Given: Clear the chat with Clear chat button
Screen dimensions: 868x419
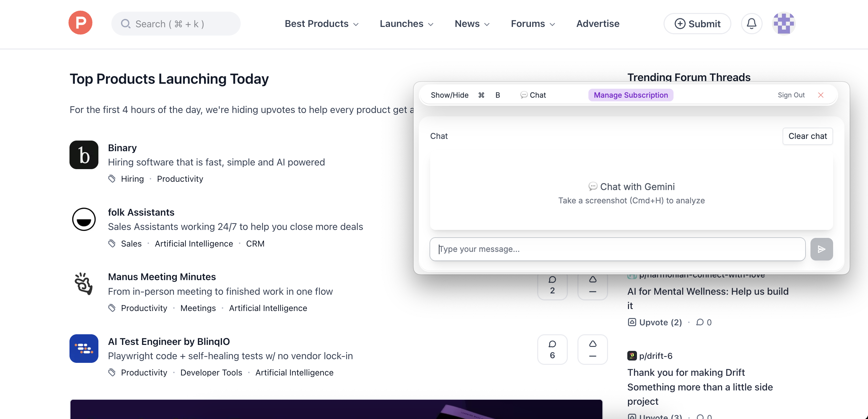Looking at the screenshot, I should click(807, 136).
